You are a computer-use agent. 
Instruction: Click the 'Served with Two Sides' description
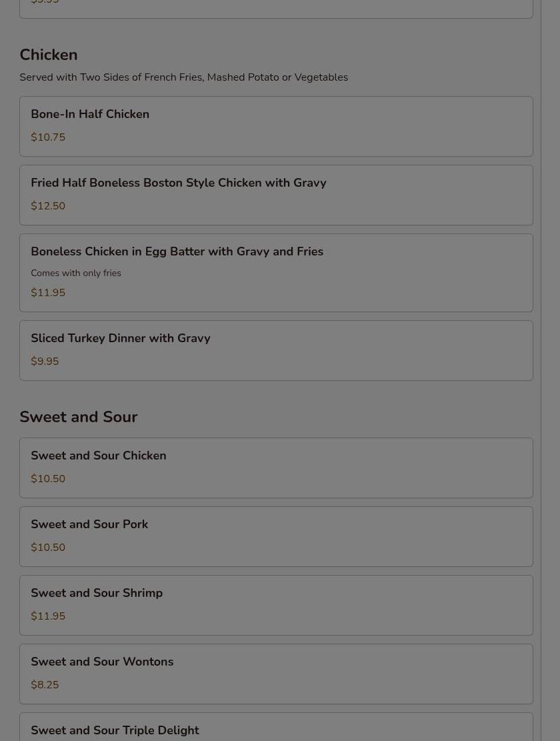pyautogui.click(x=183, y=77)
